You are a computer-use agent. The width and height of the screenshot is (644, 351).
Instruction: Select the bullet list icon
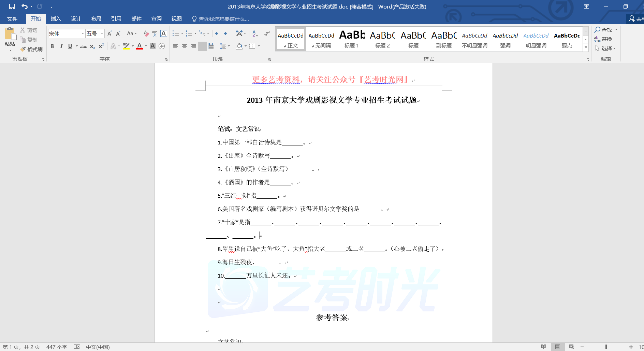click(175, 33)
